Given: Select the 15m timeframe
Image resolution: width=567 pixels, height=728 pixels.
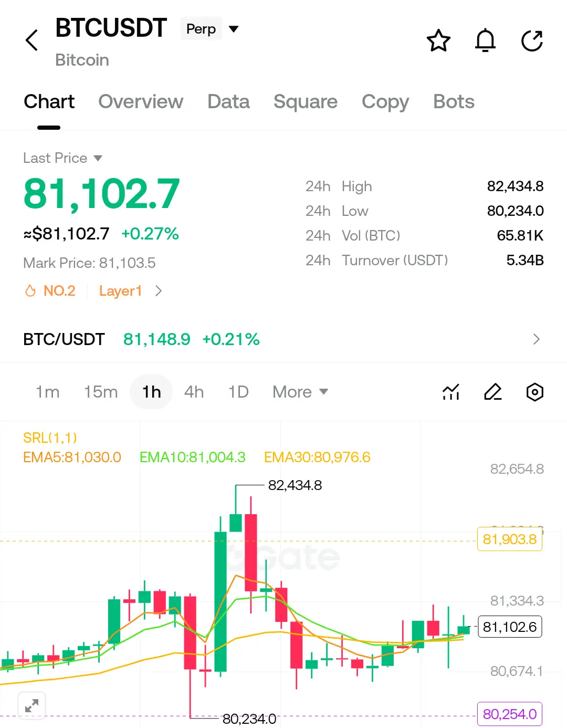Looking at the screenshot, I should point(101,392).
